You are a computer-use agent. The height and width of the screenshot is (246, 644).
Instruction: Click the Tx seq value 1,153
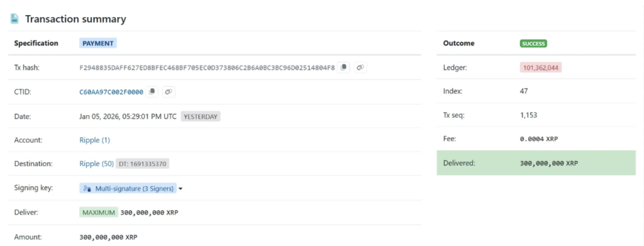point(528,115)
